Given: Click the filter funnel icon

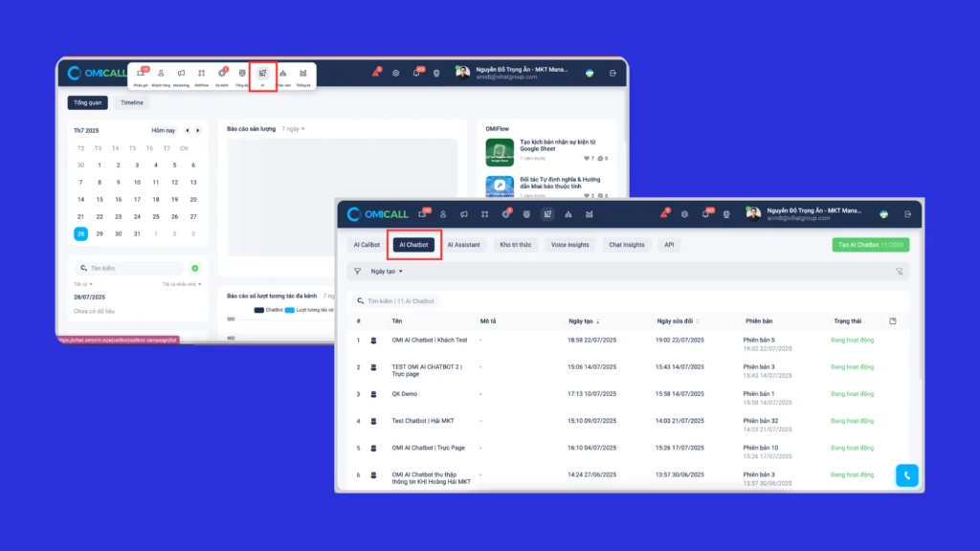Looking at the screenshot, I should pos(358,271).
